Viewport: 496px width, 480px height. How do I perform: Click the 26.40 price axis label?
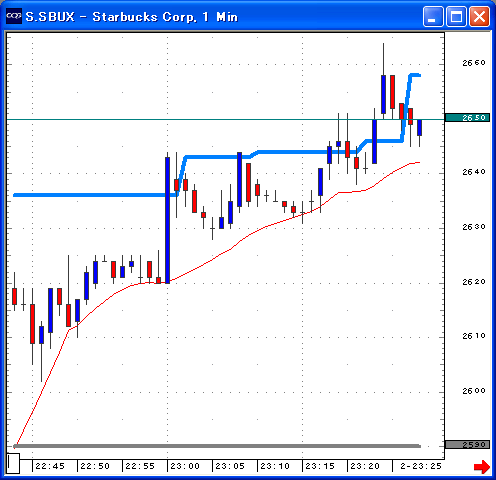474,172
